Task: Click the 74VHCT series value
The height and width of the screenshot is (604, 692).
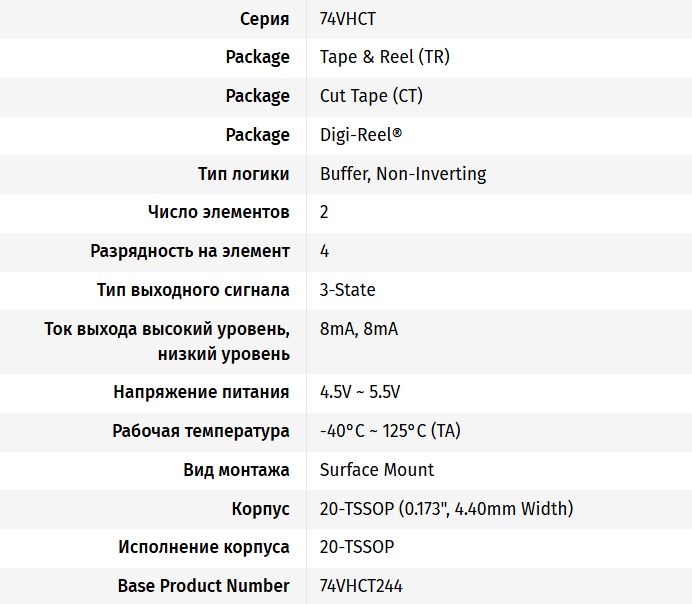Action: (348, 18)
